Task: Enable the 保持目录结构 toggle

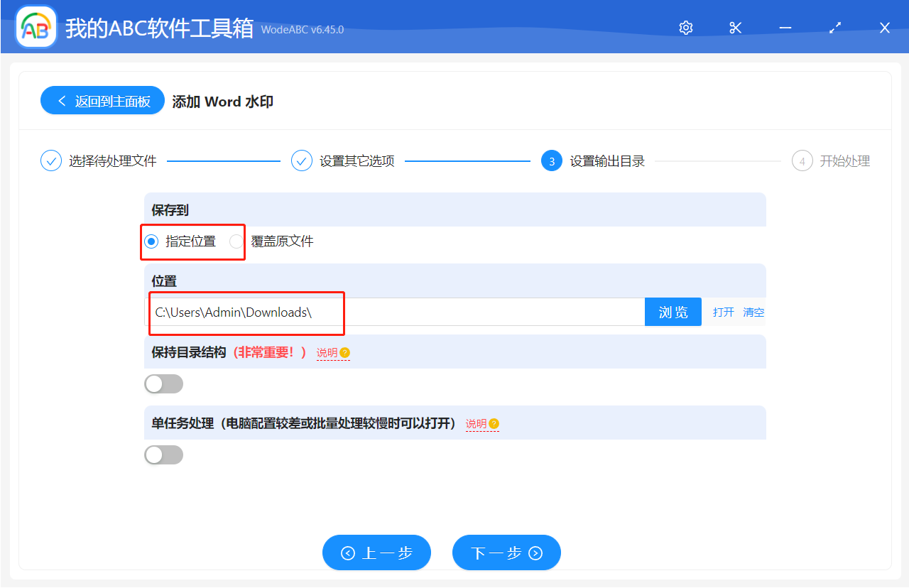Action: (x=163, y=383)
